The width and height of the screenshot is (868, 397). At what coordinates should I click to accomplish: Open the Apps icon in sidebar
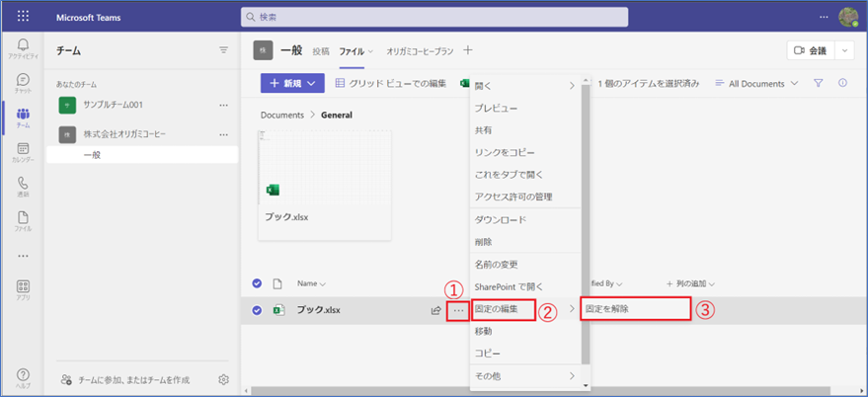click(23, 290)
